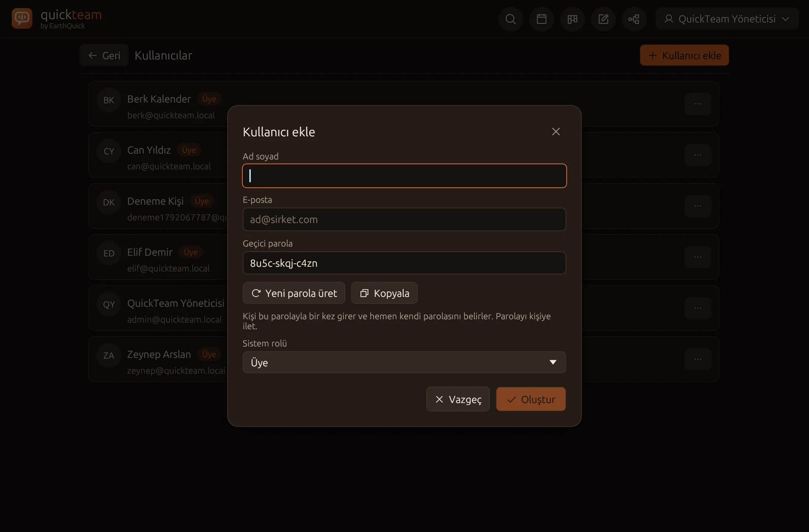Click the CY avatar of Can Yıldız
Viewport: 809px width, 532px height.
(109, 151)
